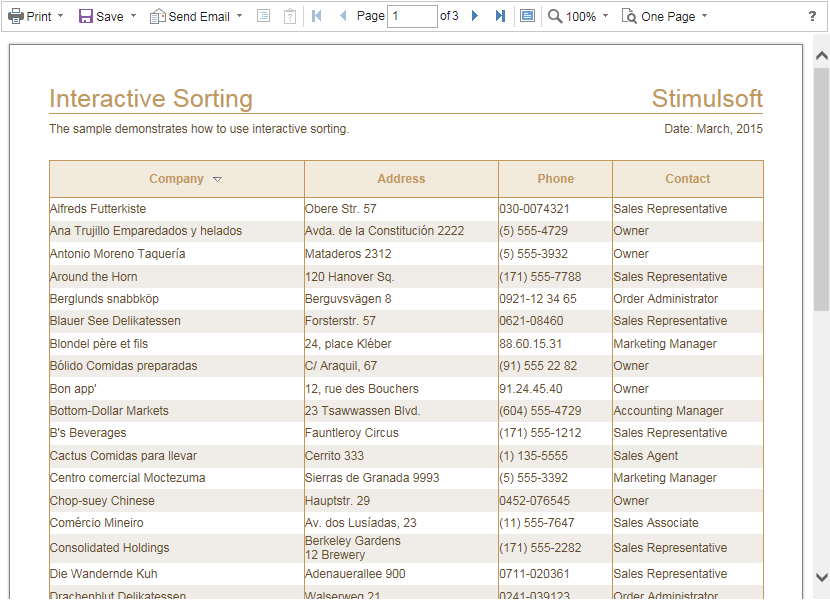Open the Send Email dropdown arrow
Image resolution: width=830 pixels, height=600 pixels.
240,16
